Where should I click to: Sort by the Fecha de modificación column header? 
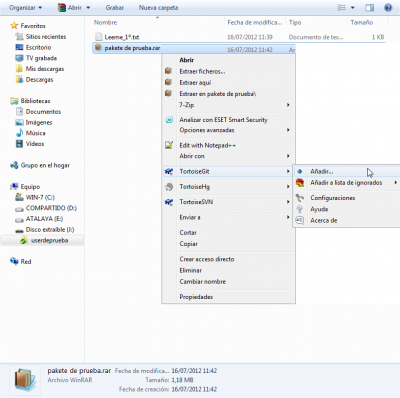point(255,22)
